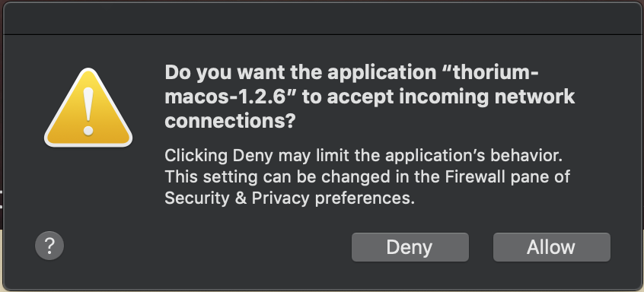Click the app name "thorium-" in the heading
This screenshot has width=644, height=292.
coord(490,72)
